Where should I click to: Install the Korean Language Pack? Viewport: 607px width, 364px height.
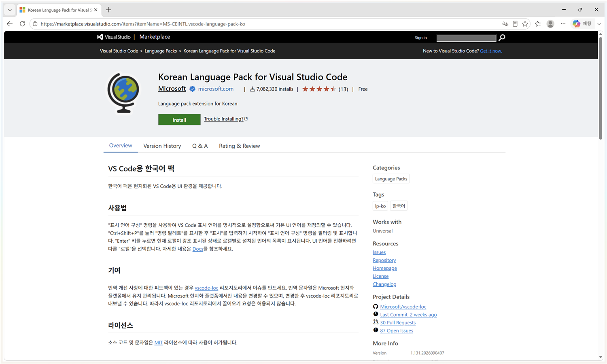[179, 120]
